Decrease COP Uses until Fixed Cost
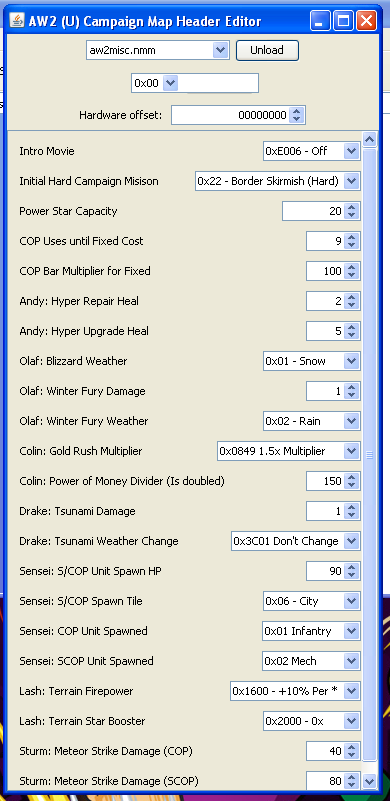The width and height of the screenshot is (390, 801). coord(351,246)
